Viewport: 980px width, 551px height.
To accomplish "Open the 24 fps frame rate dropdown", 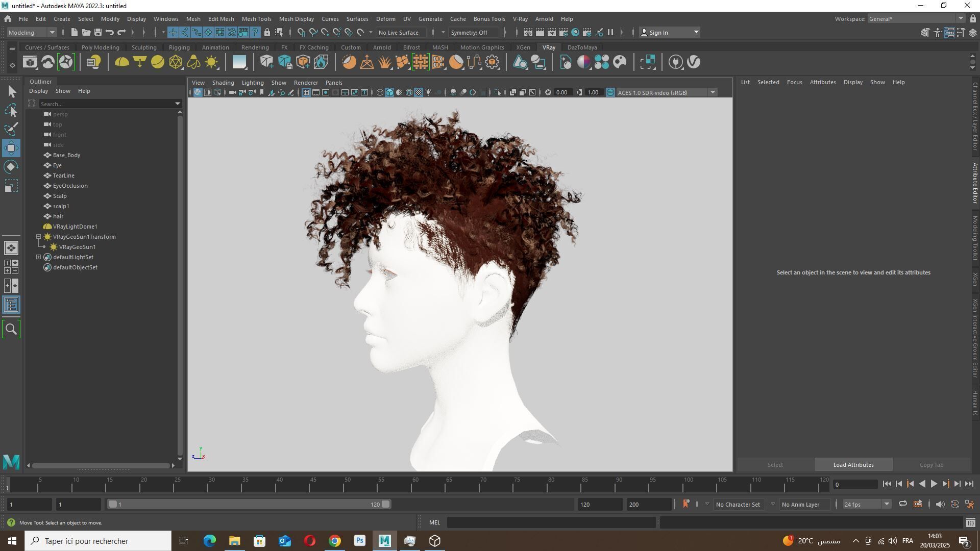I will point(866,504).
